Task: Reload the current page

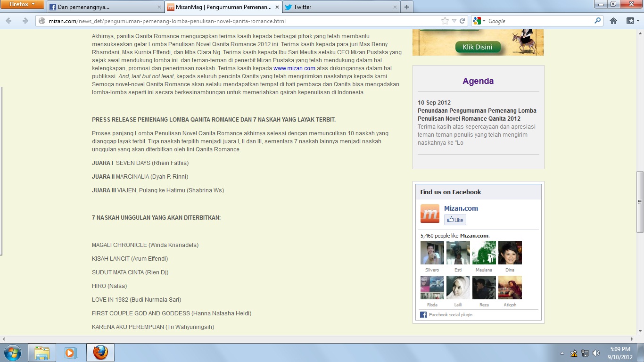Action: (462, 21)
